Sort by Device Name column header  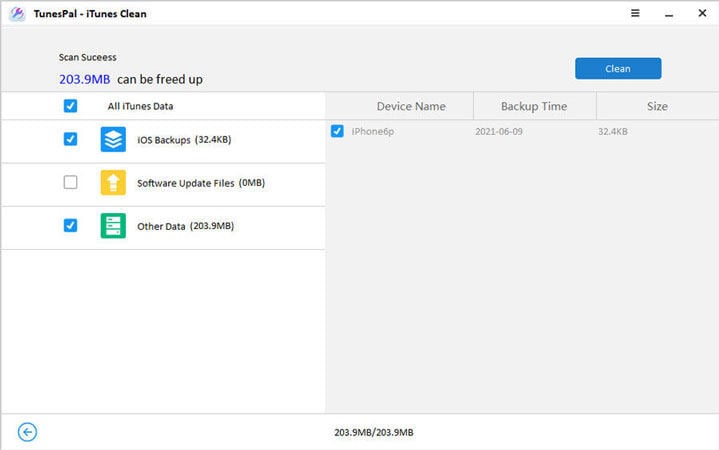pos(411,106)
